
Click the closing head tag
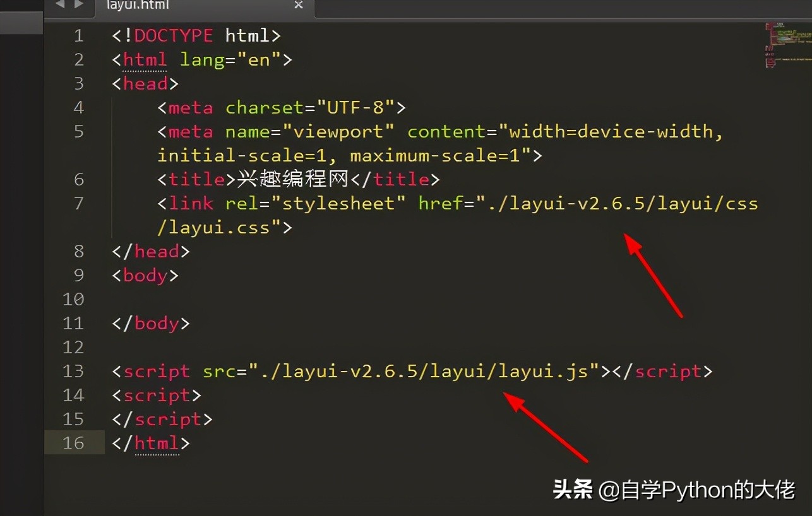tap(151, 251)
